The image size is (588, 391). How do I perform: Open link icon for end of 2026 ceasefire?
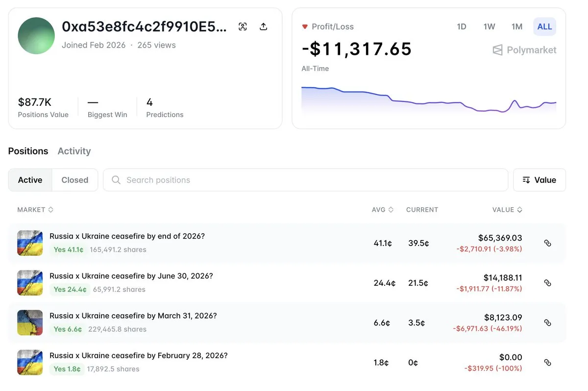point(548,243)
